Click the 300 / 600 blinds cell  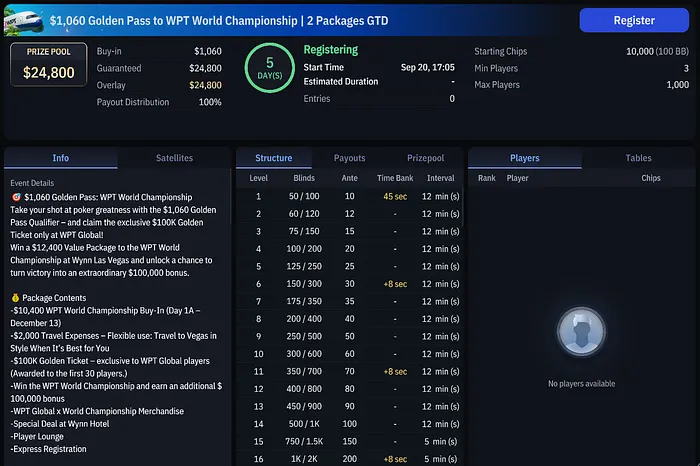pyautogui.click(x=304, y=354)
